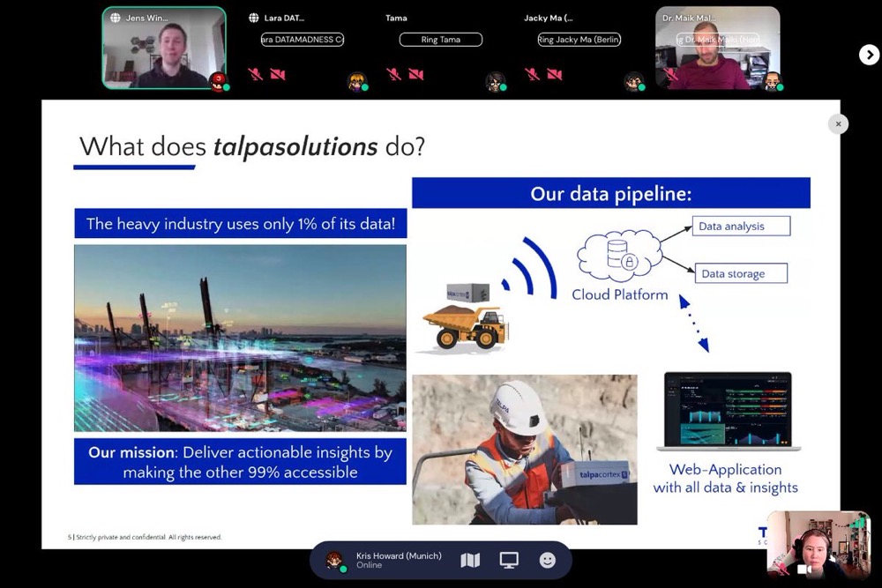Viewport: 882px width, 588px height.
Task: Click Tama's muted microphone icon
Action: click(393, 74)
